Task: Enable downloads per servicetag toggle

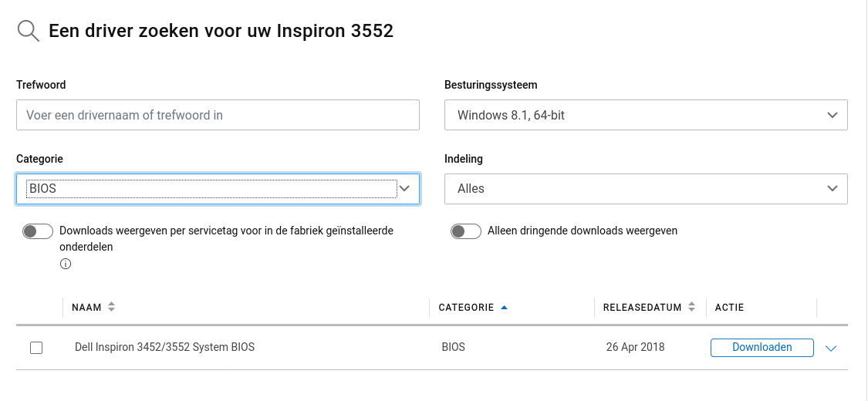Action: pyautogui.click(x=38, y=231)
